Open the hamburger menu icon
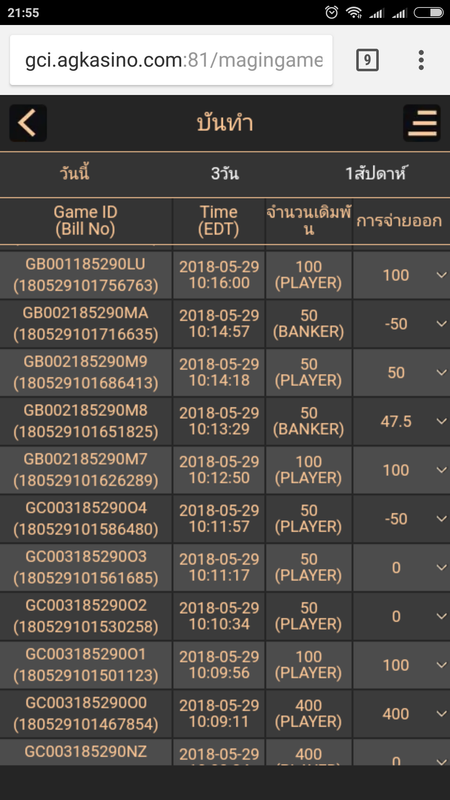The image size is (450, 800). point(422,123)
